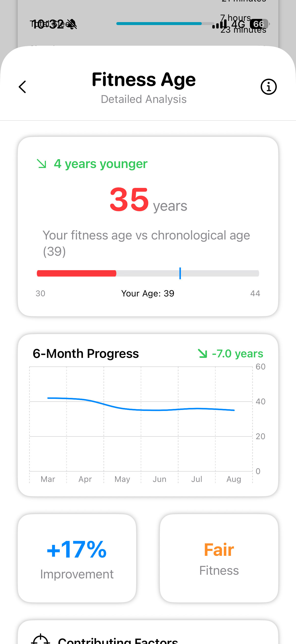
Task: Open the info circle icon
Action: [269, 87]
